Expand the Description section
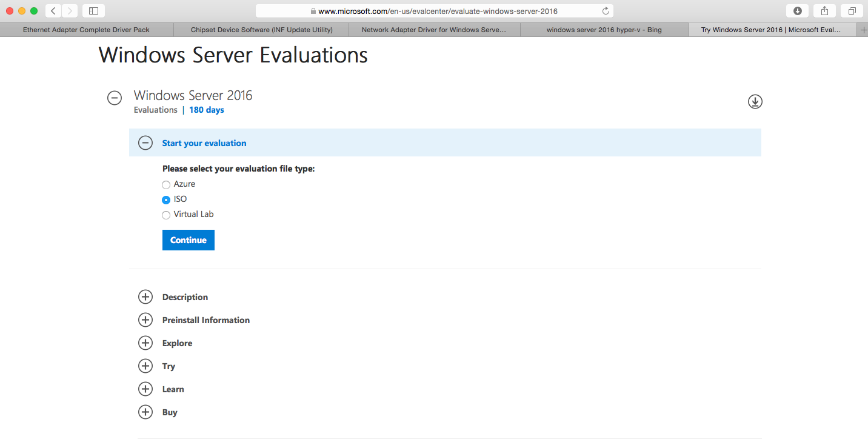 [145, 297]
